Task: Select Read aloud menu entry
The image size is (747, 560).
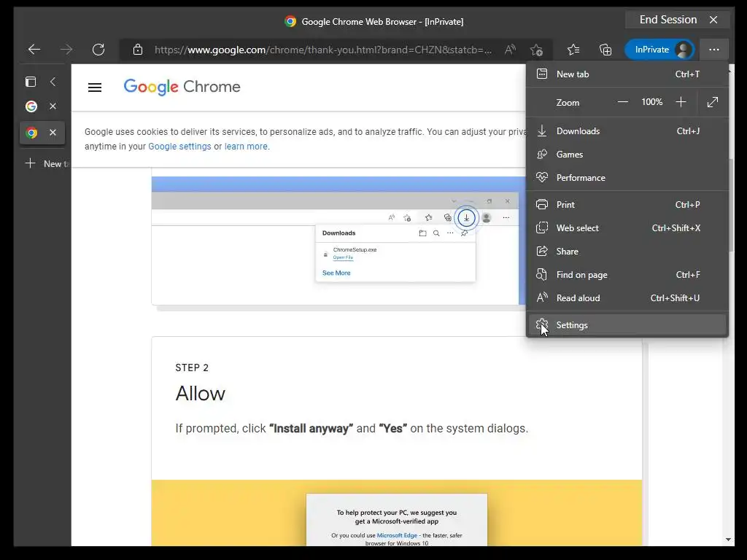Action: (x=627, y=298)
